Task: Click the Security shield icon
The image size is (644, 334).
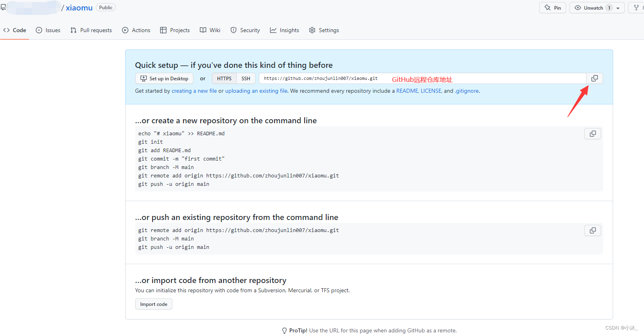Action: point(234,30)
